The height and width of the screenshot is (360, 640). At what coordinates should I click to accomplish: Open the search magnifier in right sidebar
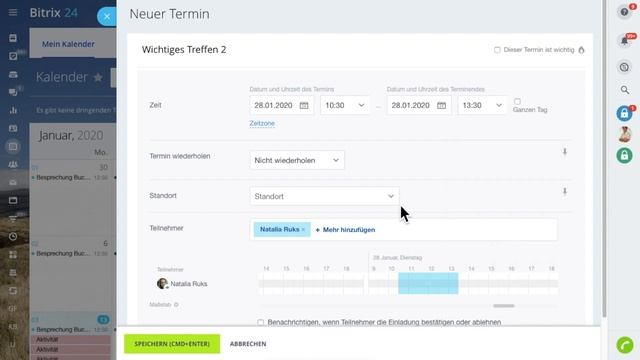624,90
